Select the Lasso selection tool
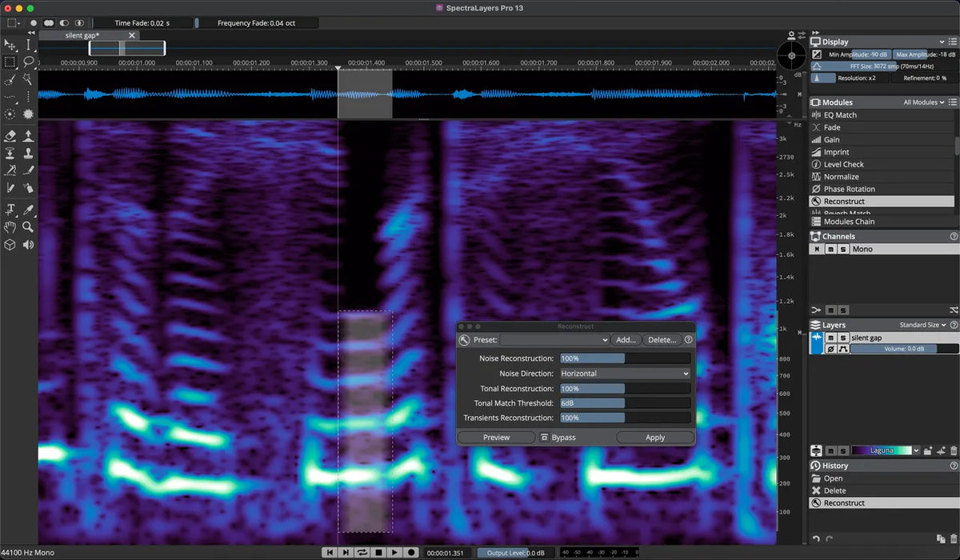This screenshot has height=560, width=960. (x=28, y=61)
